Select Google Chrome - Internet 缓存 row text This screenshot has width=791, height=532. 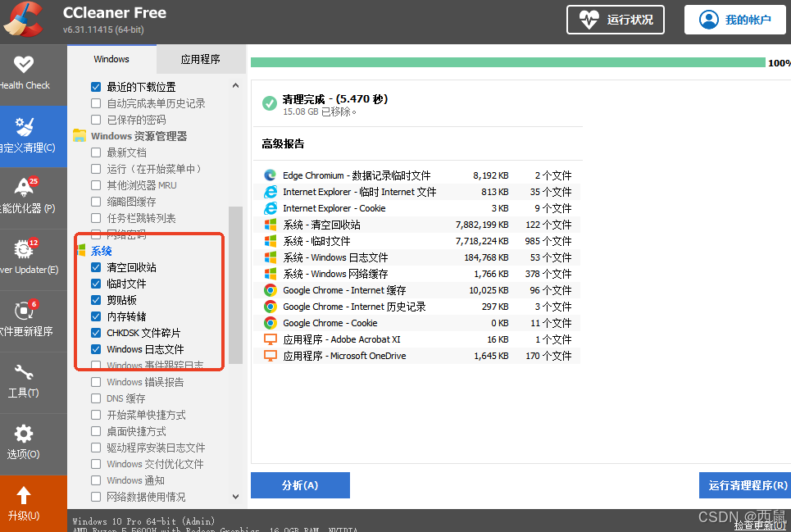pos(344,290)
